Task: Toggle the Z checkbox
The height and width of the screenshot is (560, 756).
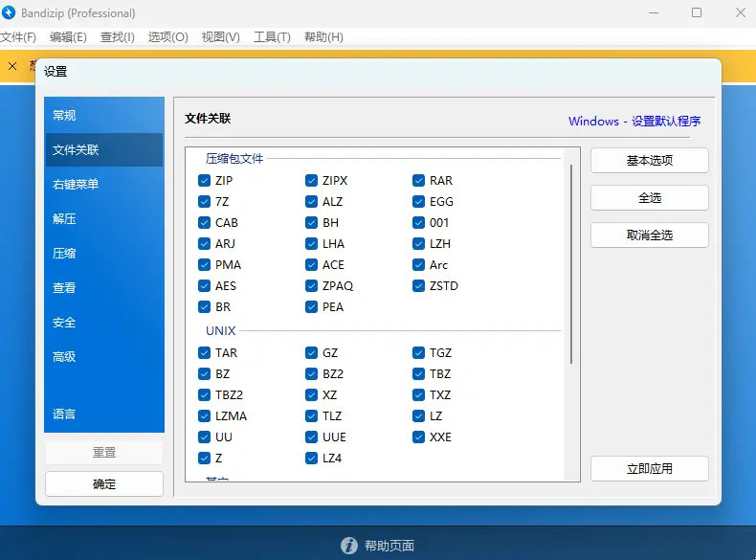Action: [x=204, y=459]
